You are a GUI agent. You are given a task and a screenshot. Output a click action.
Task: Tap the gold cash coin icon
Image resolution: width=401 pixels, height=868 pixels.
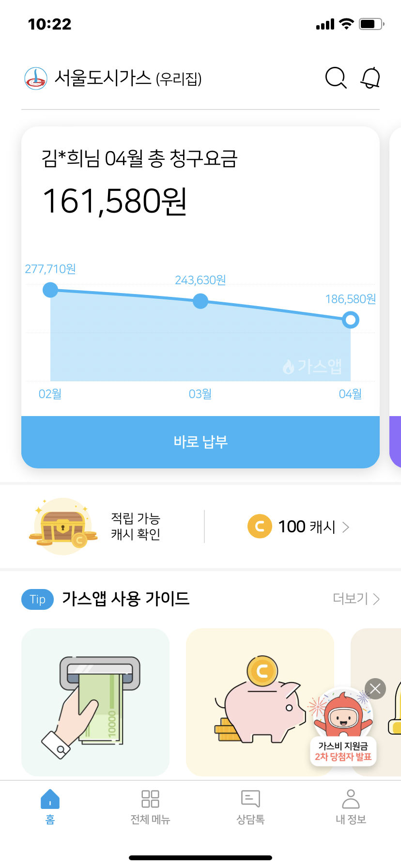260,527
